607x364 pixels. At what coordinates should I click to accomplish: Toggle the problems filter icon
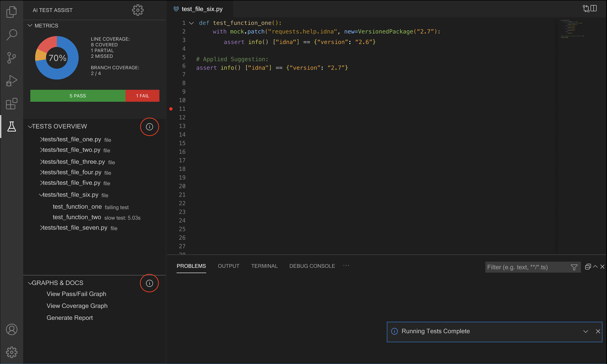574,267
